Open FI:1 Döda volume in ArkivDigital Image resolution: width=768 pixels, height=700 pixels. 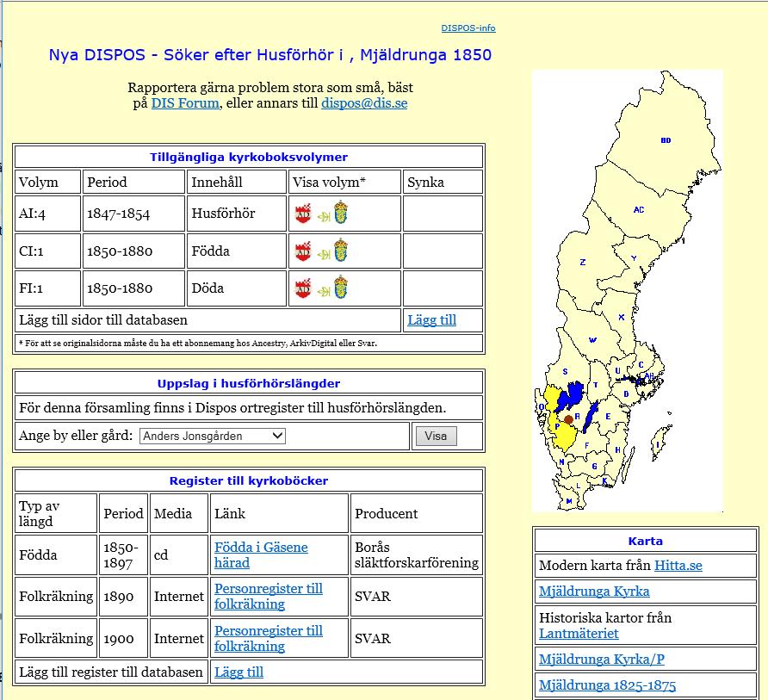[x=303, y=288]
